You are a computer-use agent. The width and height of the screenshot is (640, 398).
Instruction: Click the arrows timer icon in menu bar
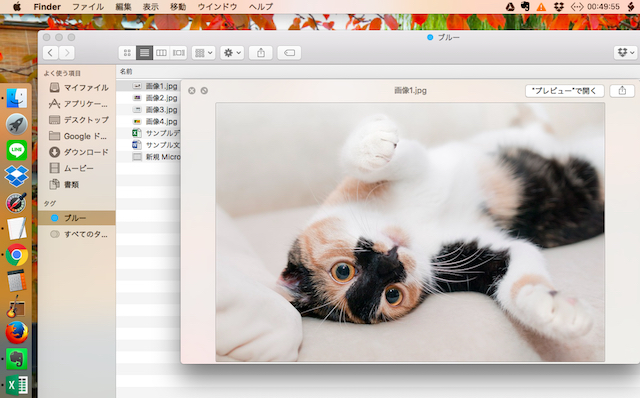(x=577, y=7)
